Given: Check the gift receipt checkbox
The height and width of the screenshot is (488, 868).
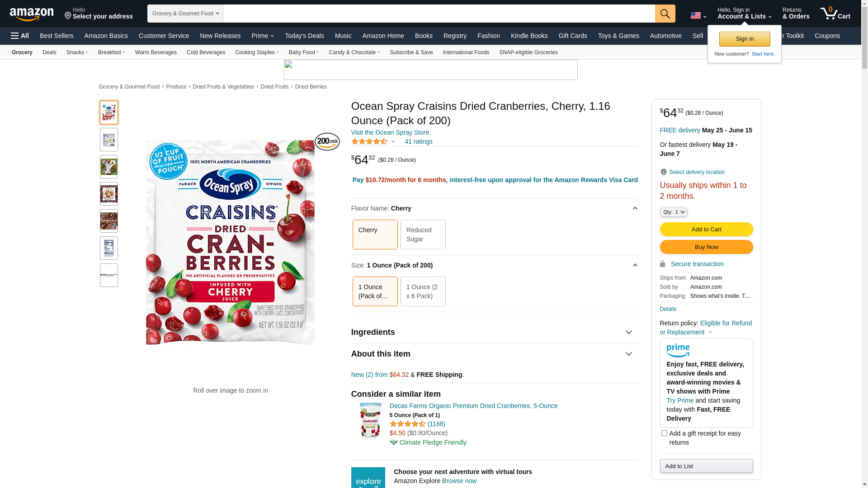Looking at the screenshot, I should click(664, 433).
